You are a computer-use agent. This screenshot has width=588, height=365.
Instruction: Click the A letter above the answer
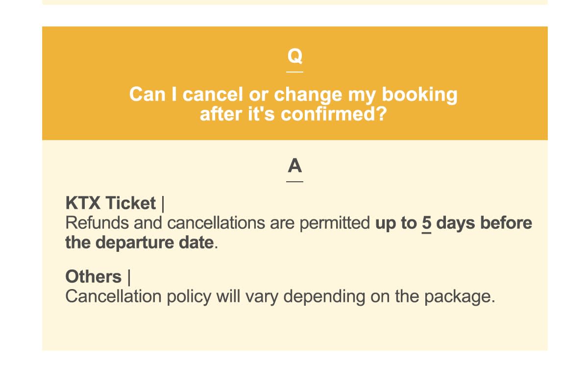pyautogui.click(x=294, y=167)
